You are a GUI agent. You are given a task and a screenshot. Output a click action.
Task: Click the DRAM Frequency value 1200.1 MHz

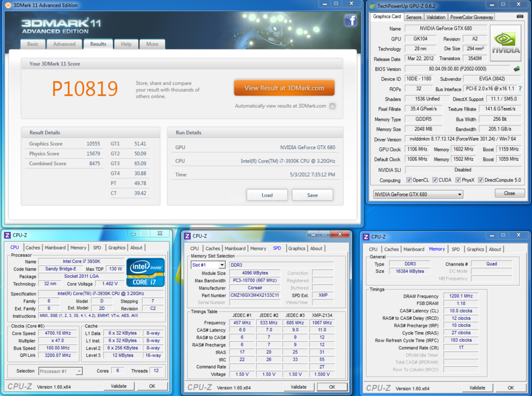461,296
